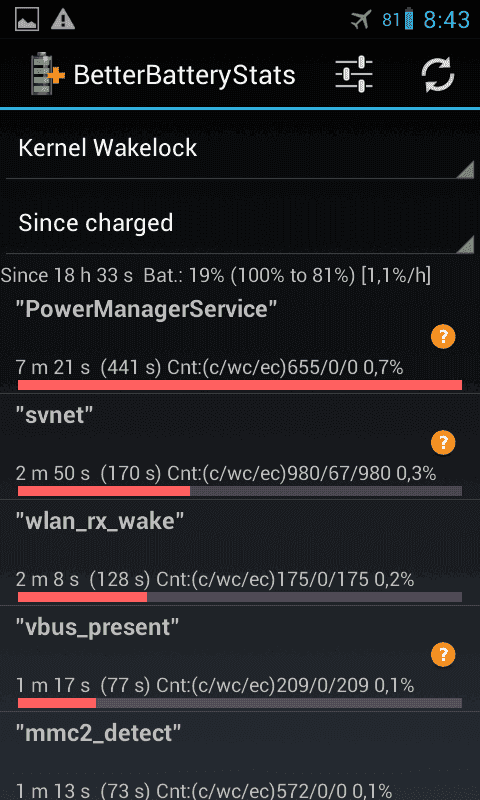Open help icon for vbus_present wakelock
Screen dimensions: 480x800
click(x=443, y=654)
